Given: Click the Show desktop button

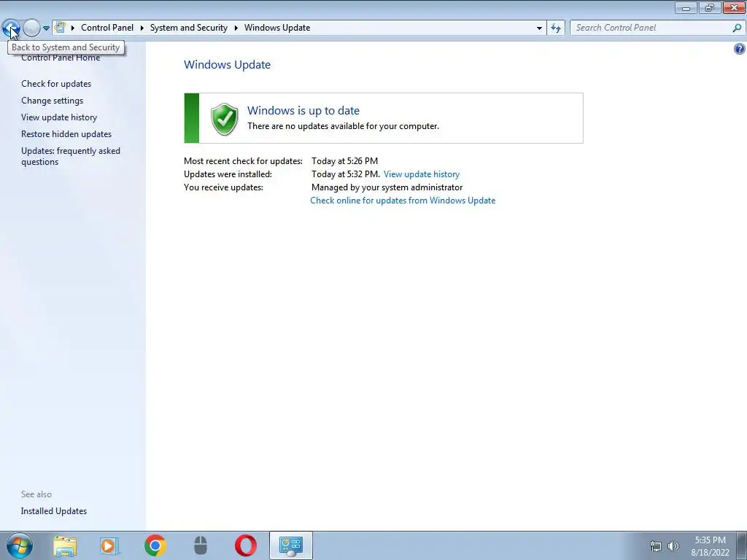Looking at the screenshot, I should click(742, 545).
